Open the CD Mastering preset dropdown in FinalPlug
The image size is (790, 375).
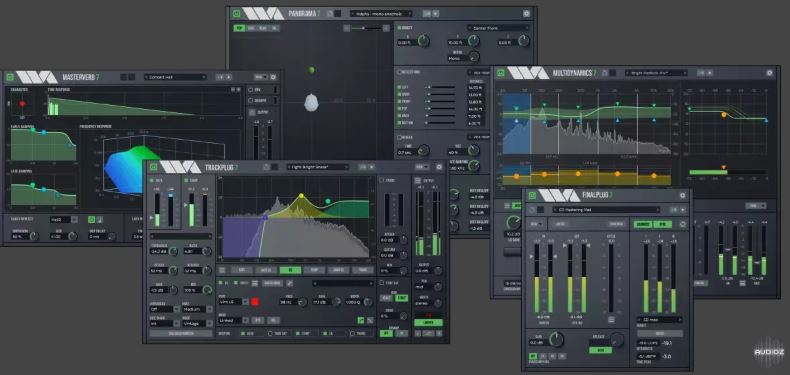point(606,209)
